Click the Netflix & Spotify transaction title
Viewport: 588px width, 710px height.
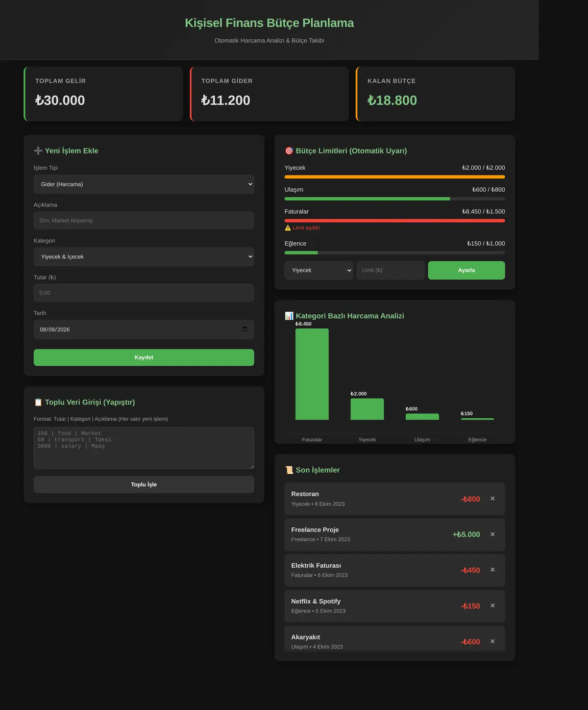click(x=316, y=601)
